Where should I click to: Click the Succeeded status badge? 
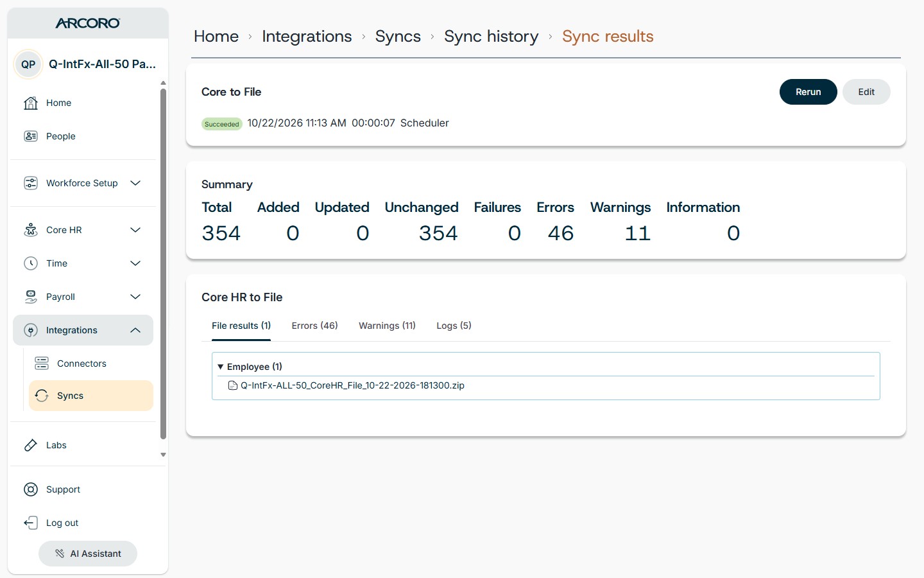222,124
